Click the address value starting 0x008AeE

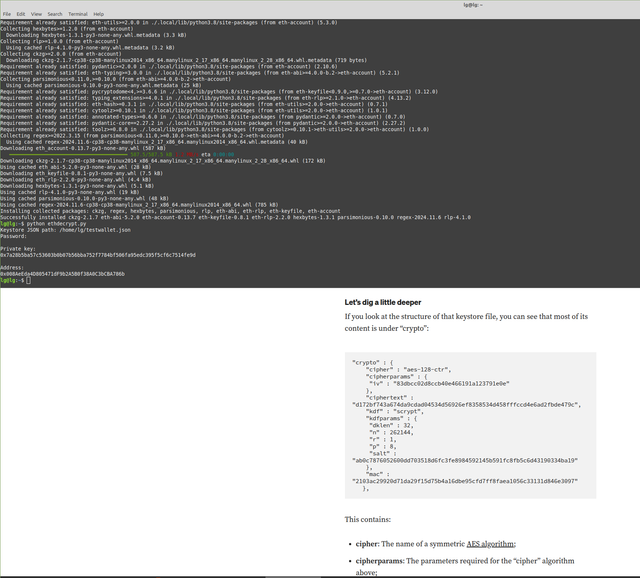[x=62, y=274]
